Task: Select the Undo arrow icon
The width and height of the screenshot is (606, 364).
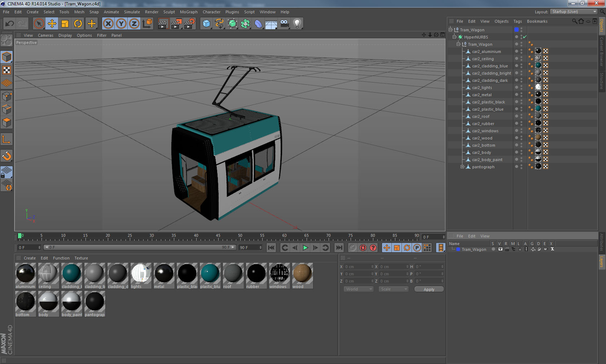Action: click(x=10, y=24)
